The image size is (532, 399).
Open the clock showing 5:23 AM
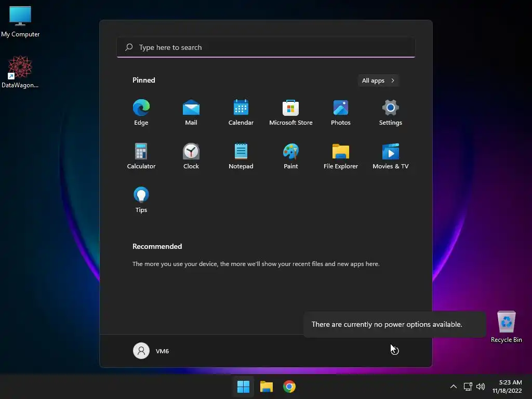pos(507,387)
